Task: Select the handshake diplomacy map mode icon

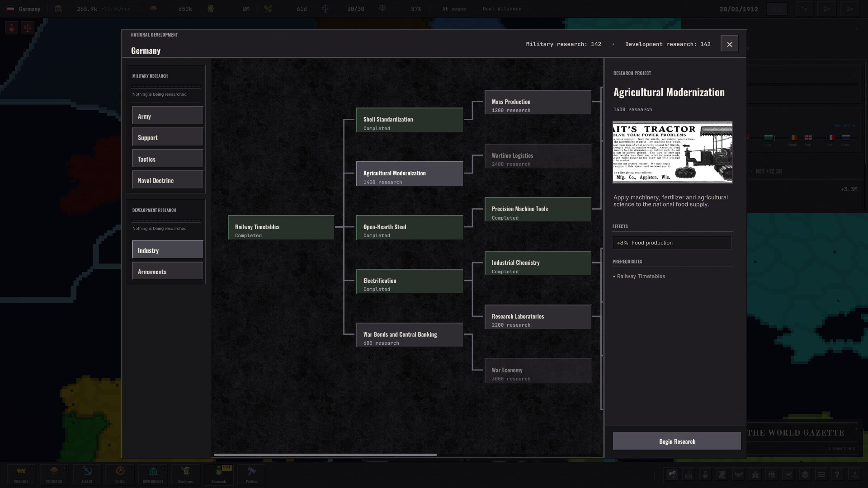Action: (739, 474)
